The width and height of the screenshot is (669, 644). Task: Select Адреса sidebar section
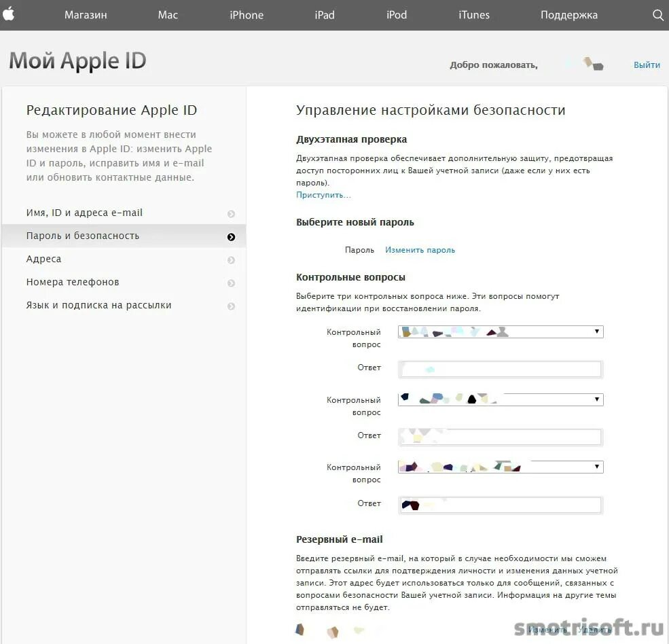pos(124,259)
